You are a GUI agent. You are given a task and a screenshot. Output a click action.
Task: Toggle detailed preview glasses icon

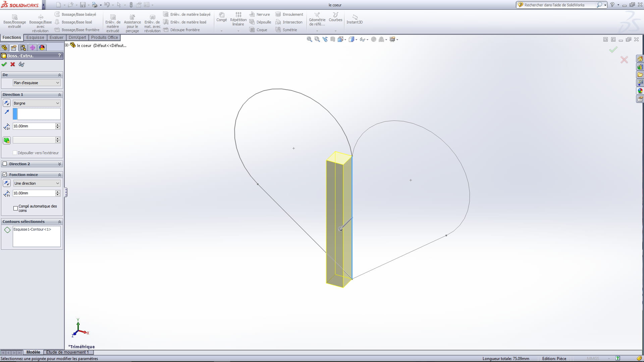(x=21, y=64)
